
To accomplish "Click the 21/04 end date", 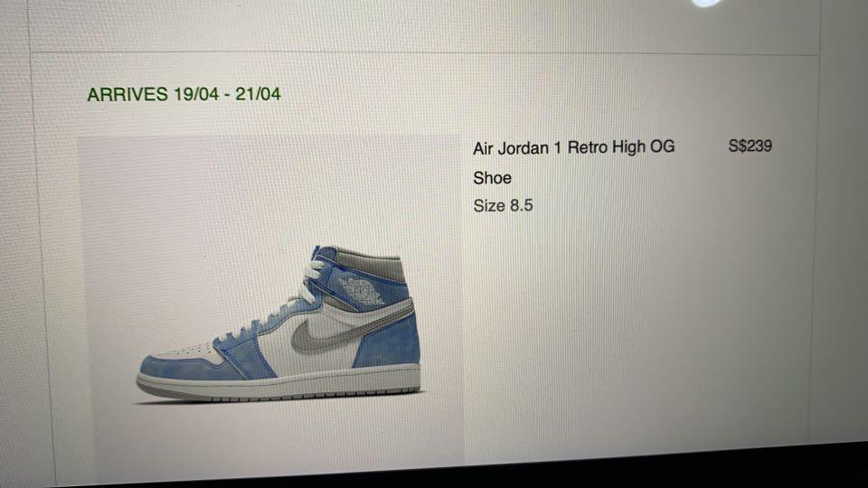I will [258, 93].
